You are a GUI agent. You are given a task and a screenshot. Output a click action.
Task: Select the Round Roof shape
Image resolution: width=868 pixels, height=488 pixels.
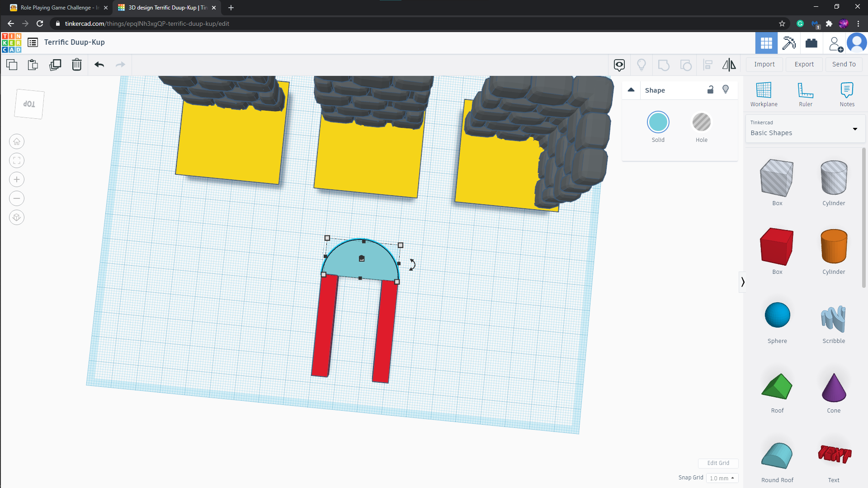(x=777, y=455)
